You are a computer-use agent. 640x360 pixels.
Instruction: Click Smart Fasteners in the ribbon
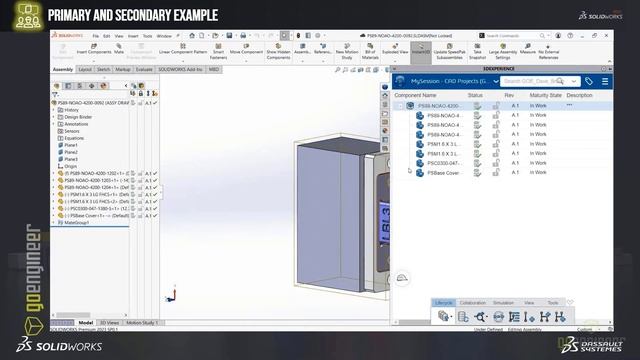[x=218, y=51]
